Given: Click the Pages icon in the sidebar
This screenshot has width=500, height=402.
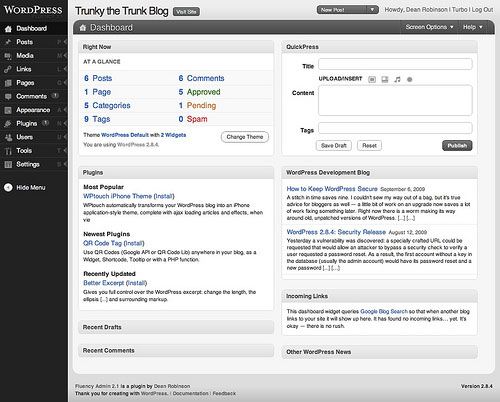Looking at the screenshot, I should (x=8, y=83).
